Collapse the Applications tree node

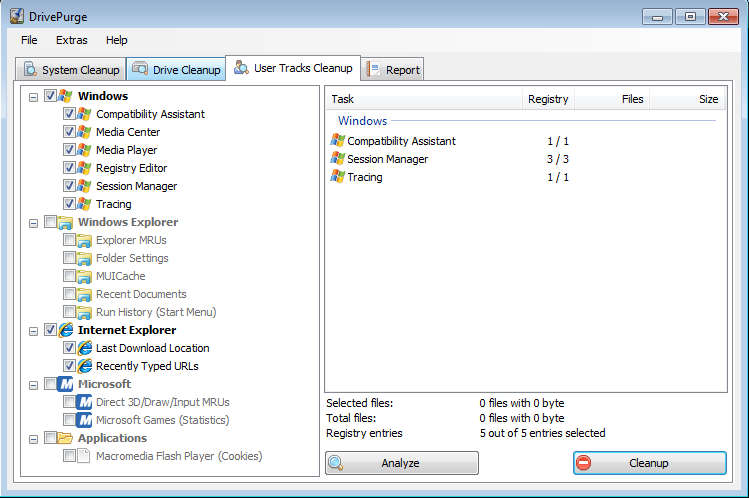[33, 439]
